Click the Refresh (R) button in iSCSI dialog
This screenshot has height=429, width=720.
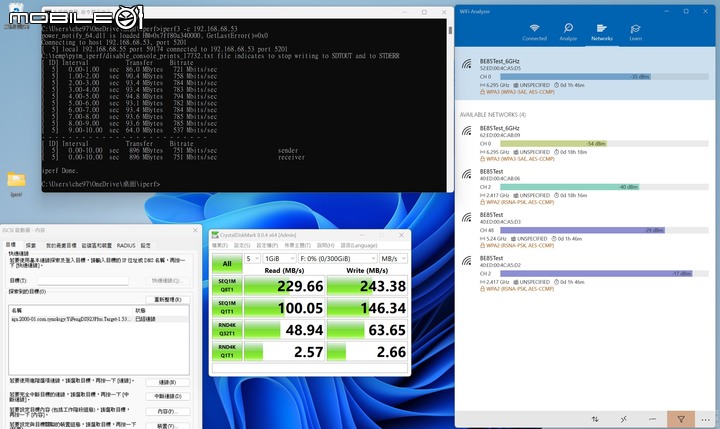(168, 299)
